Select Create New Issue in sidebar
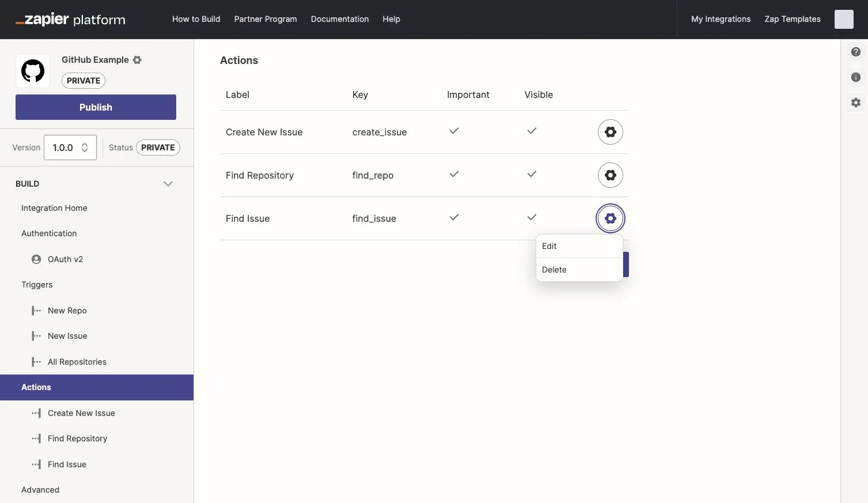This screenshot has height=503, width=868. pyautogui.click(x=81, y=413)
